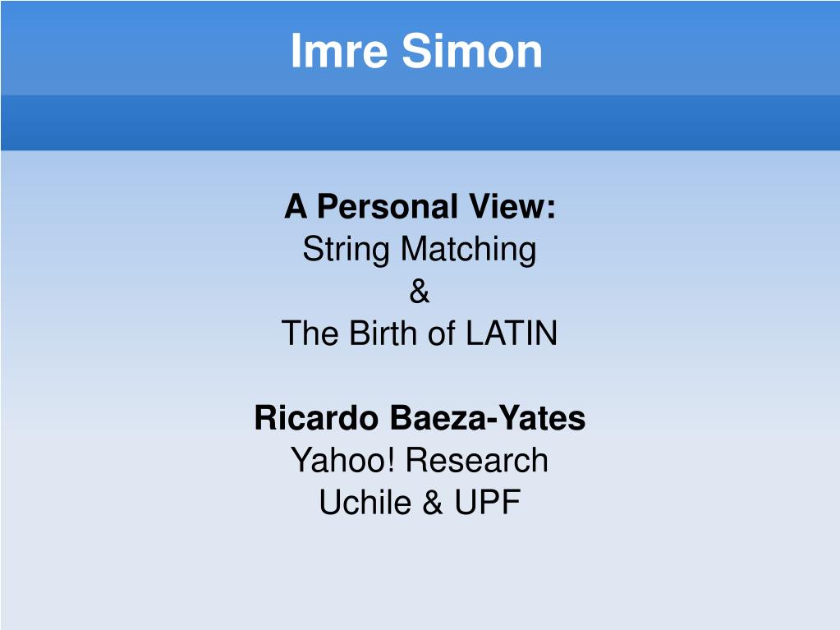Click the word "LATIN" on the slide

pyautogui.click(x=512, y=333)
